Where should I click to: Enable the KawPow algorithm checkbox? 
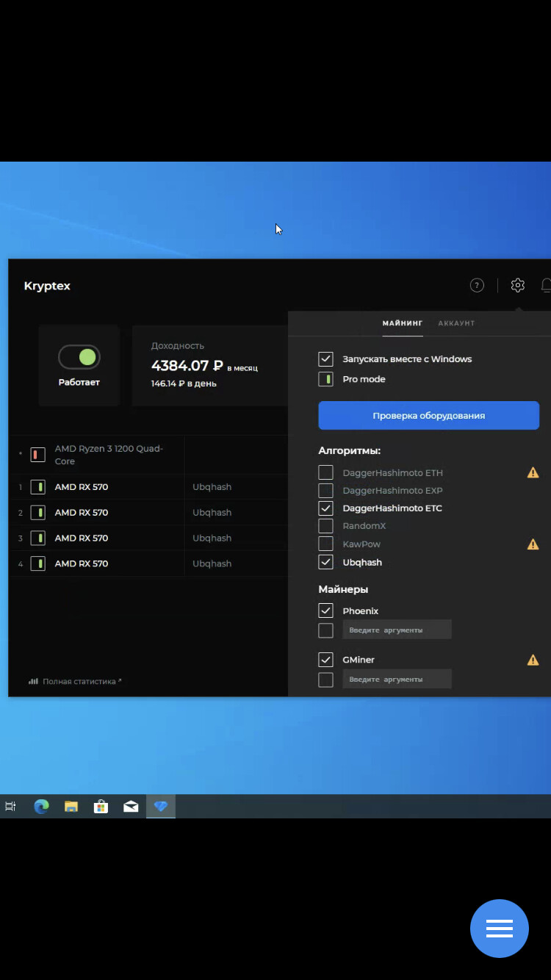click(x=325, y=544)
